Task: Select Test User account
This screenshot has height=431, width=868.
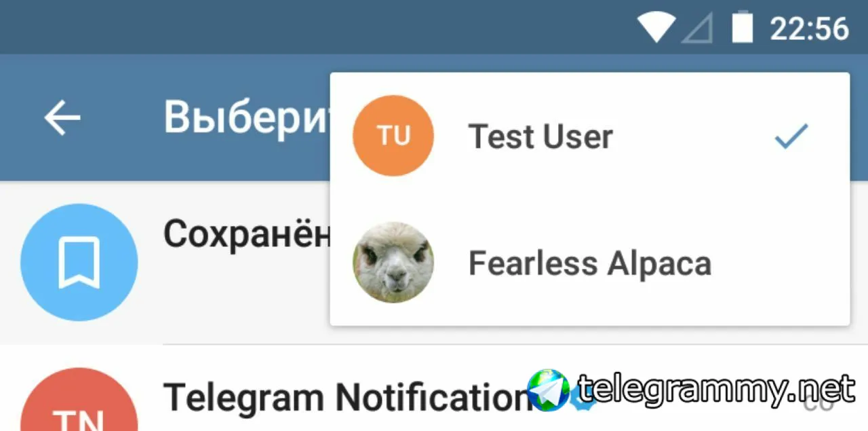Action: click(589, 136)
